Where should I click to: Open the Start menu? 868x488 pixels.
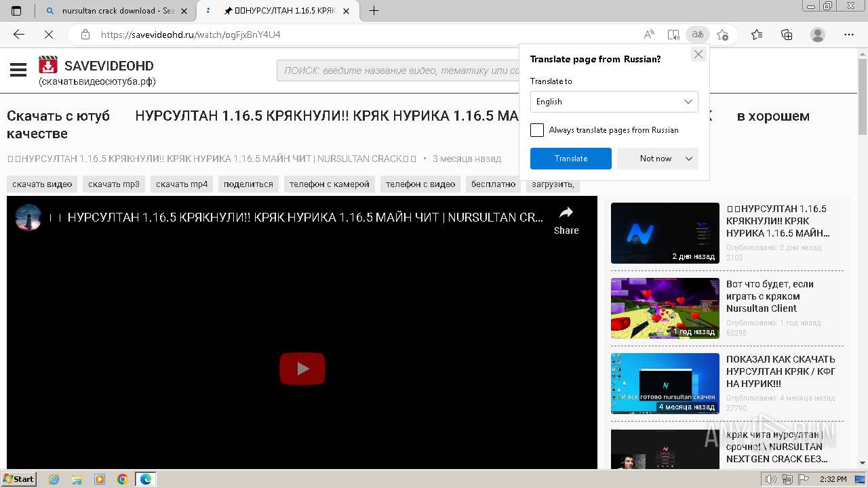click(18, 479)
